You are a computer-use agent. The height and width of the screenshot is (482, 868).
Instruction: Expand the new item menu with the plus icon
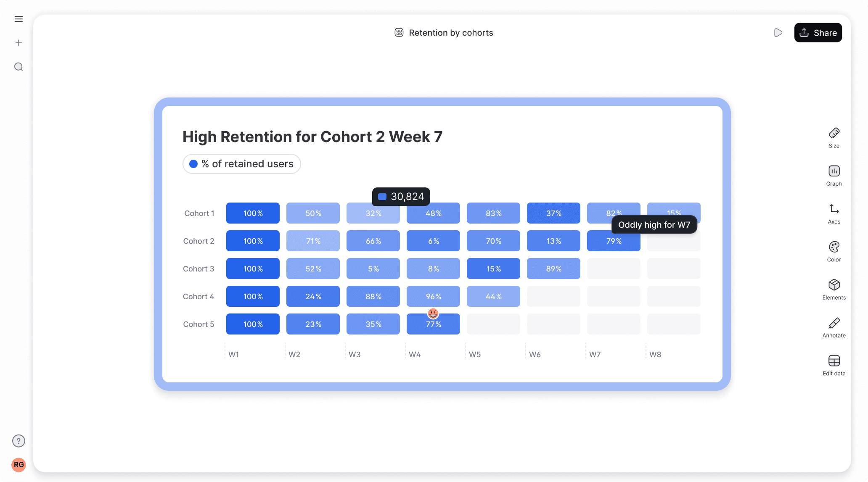19,42
